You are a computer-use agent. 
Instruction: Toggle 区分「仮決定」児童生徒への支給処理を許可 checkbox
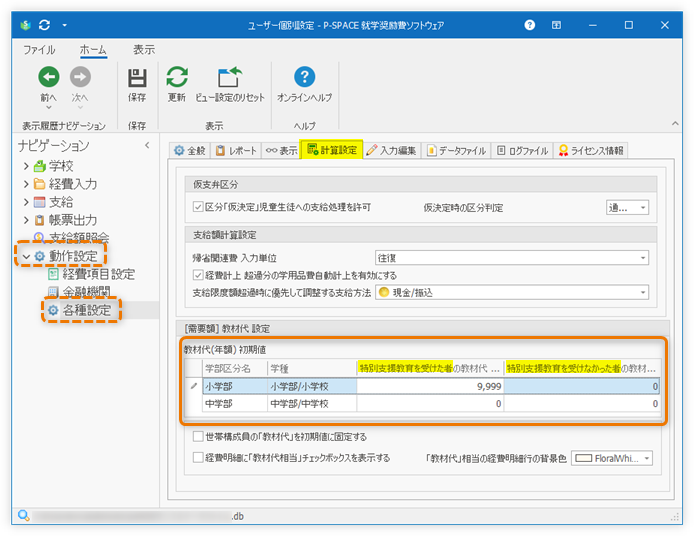pyautogui.click(x=198, y=207)
